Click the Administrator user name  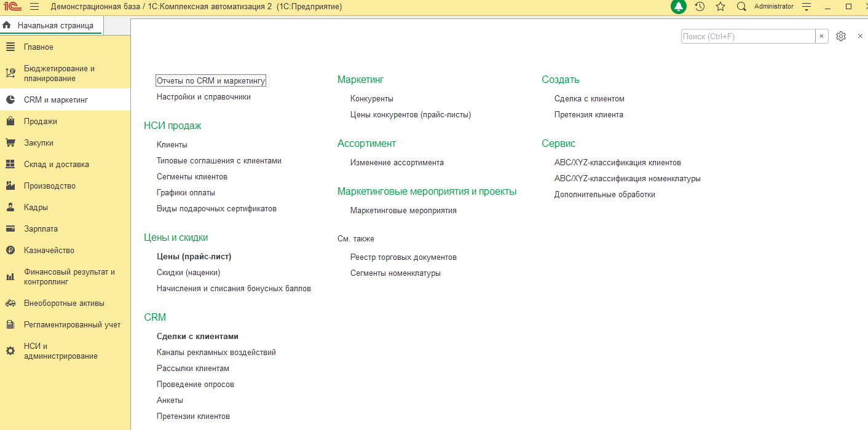click(774, 7)
